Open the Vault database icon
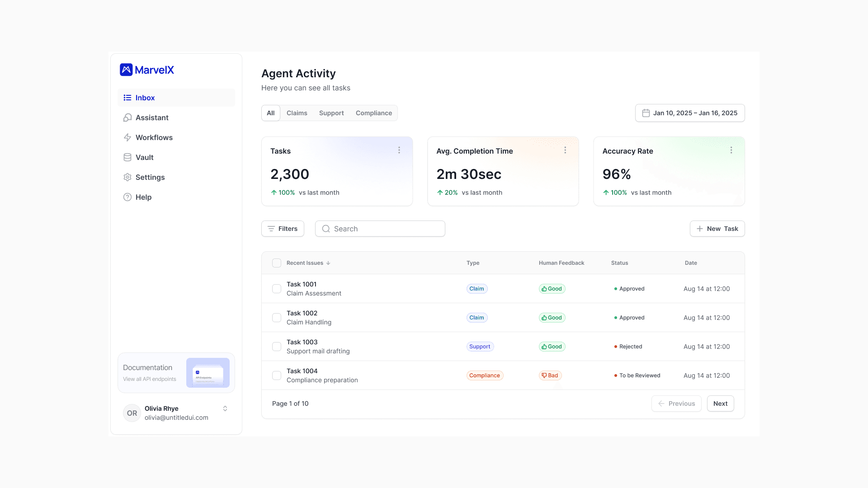The image size is (868, 488). click(x=127, y=157)
